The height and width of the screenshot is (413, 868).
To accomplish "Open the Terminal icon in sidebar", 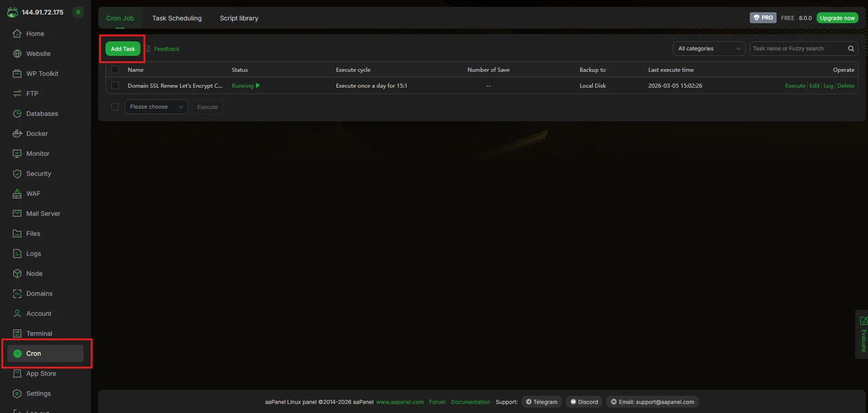I will (x=17, y=333).
